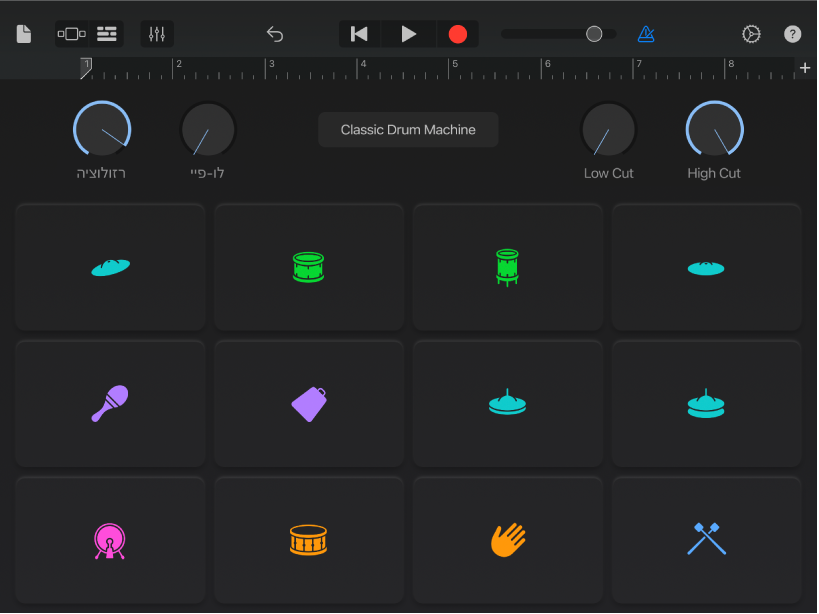This screenshot has width=819, height=614.
Task: Tap the blue crossed drumsticks pad
Action: tap(706, 540)
